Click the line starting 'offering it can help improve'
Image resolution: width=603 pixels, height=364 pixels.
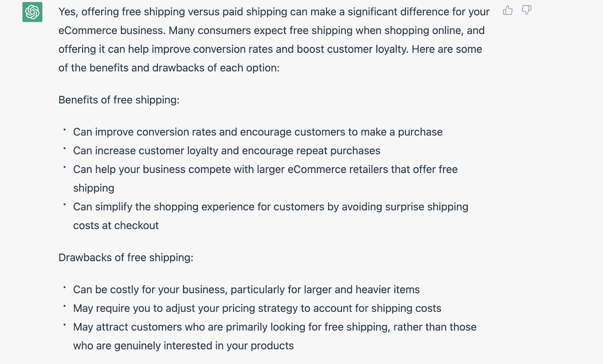pos(270,49)
